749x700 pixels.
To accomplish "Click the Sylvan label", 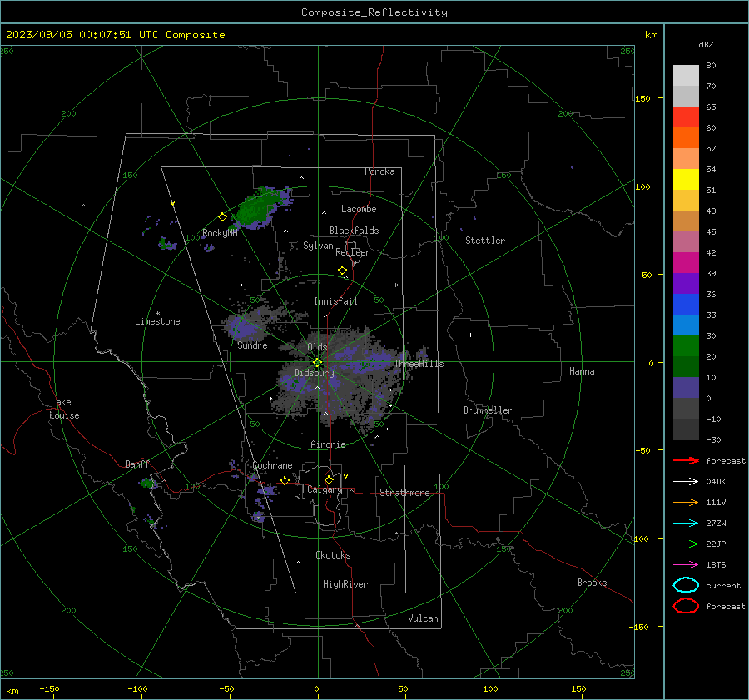I will (318, 246).
